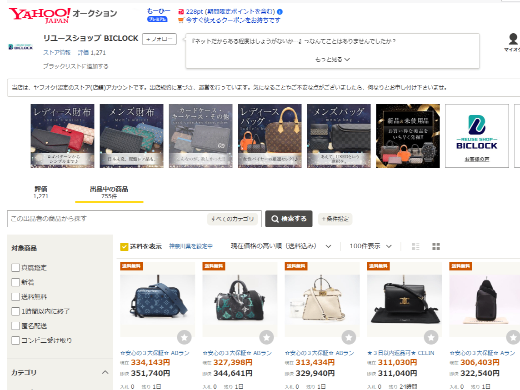The image size is (520, 390).
Task: Open the 228pt points balance link
Action: tap(230, 12)
